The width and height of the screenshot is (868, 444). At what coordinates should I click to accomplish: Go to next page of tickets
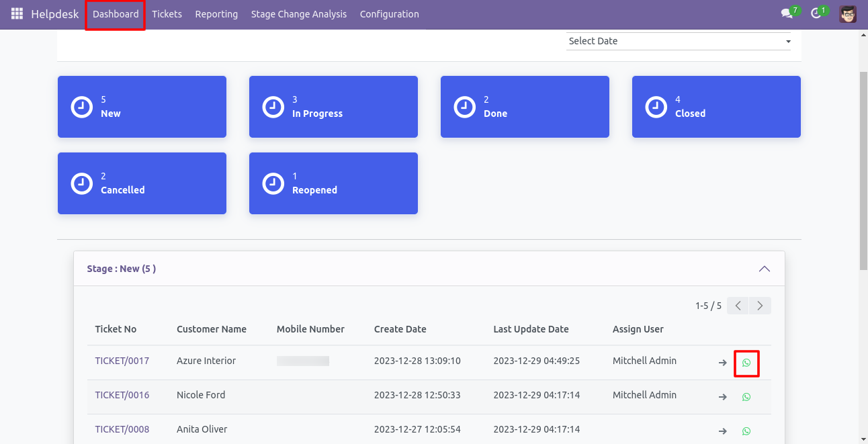coord(760,306)
